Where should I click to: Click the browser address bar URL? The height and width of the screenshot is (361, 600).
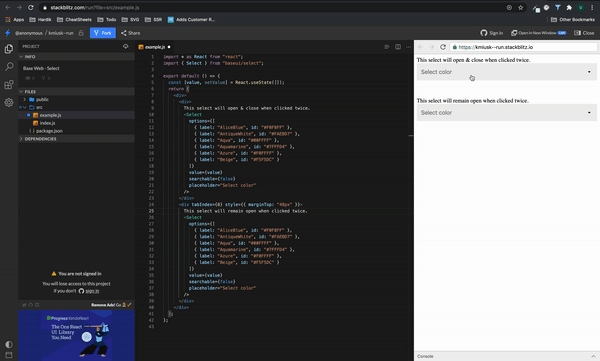(95, 7)
